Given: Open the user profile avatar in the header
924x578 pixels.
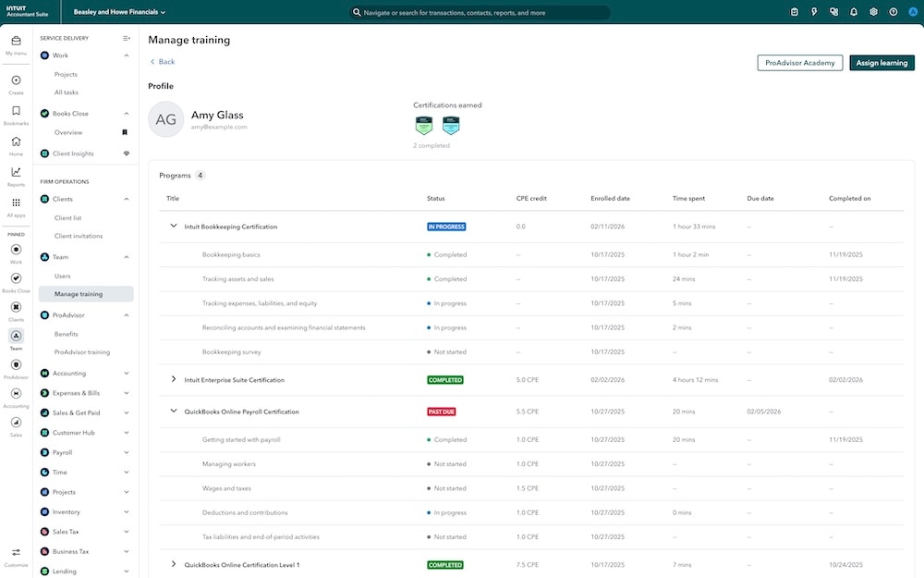Looking at the screenshot, I should (x=911, y=12).
